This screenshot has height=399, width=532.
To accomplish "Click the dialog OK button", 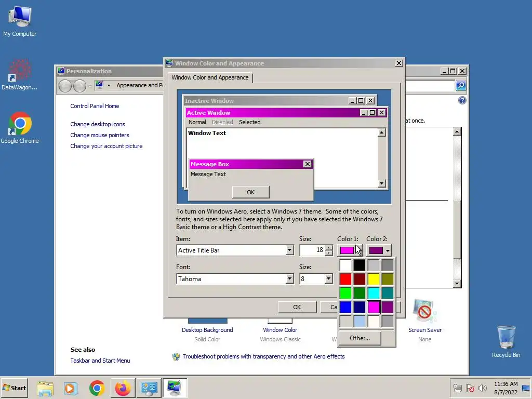I will pos(297,307).
